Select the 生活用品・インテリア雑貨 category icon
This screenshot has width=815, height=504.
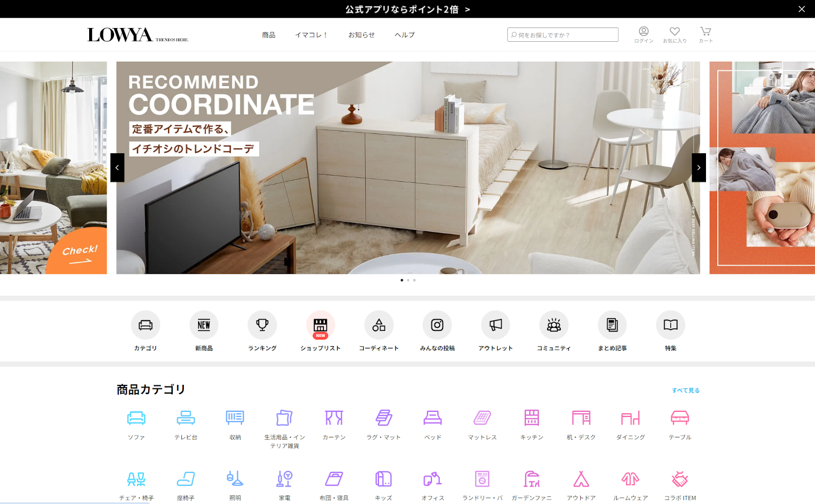pos(284,418)
